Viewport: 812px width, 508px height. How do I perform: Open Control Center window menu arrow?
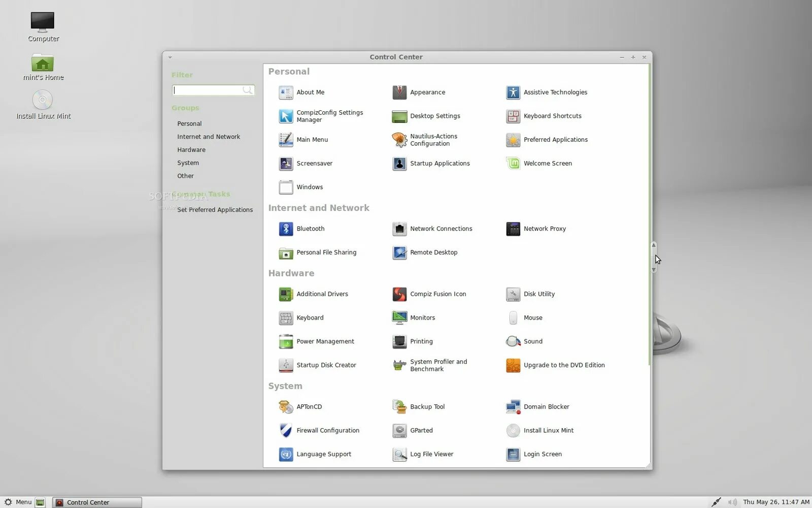(x=170, y=57)
